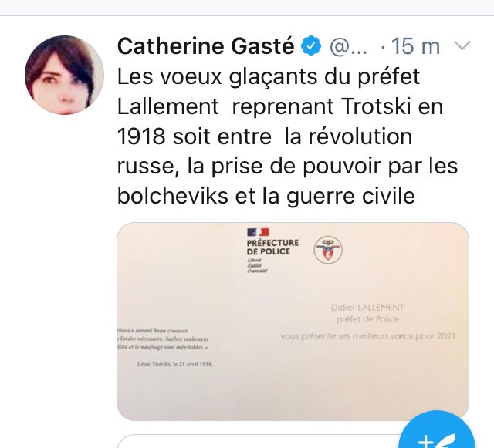Open Catherine Gasté's profile picture

(64, 75)
